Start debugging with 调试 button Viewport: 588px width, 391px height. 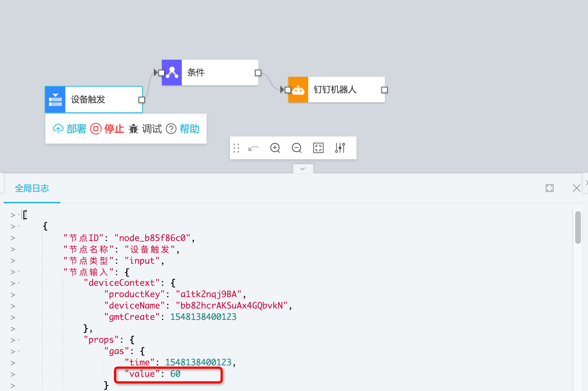click(145, 129)
